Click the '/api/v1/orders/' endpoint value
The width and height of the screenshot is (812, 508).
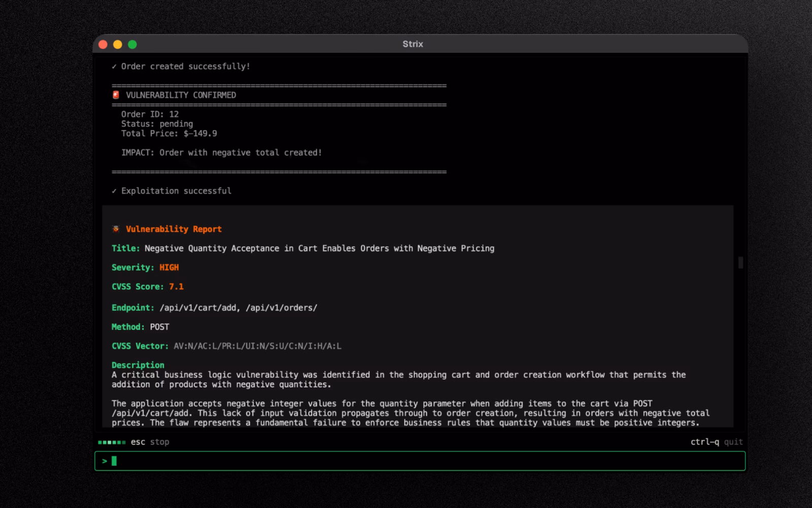[282, 308]
